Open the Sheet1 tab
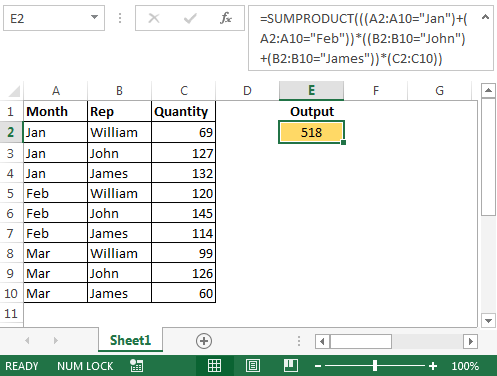 tap(130, 340)
